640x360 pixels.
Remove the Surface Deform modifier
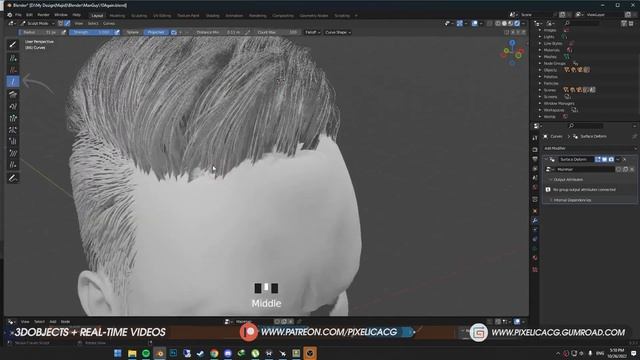click(624, 160)
